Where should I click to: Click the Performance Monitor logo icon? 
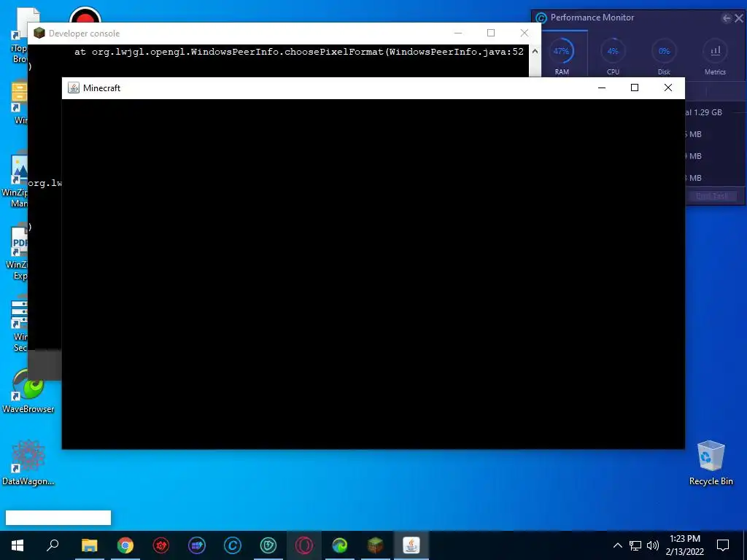(x=541, y=18)
